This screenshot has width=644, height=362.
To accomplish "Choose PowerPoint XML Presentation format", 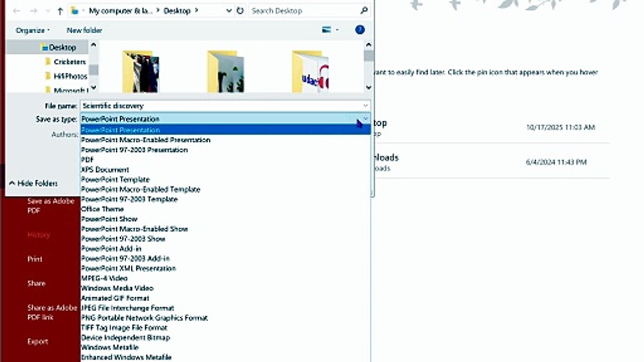I will (225, 268).
